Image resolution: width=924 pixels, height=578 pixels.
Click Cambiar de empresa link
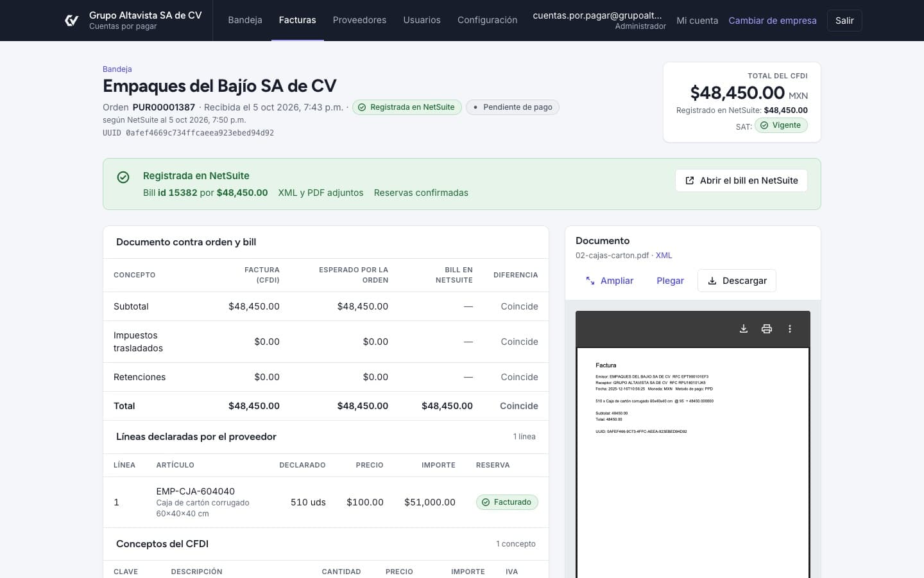point(773,21)
